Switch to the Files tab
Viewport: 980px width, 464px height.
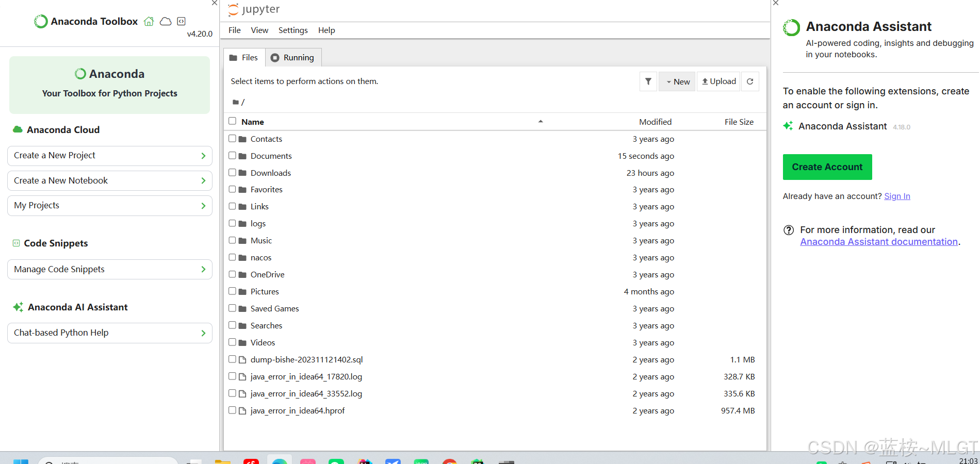pyautogui.click(x=244, y=58)
